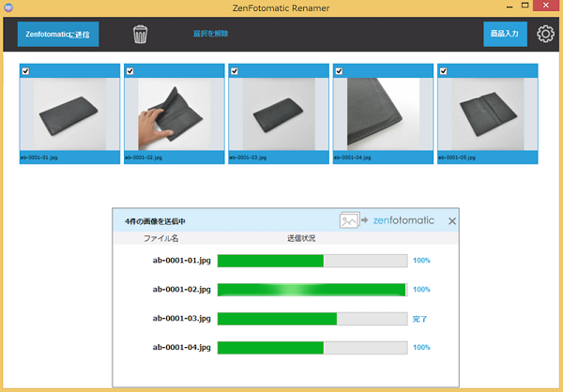This screenshot has height=392, width=563.
Task: Click the 100% status for ab-0001-02.jpg
Action: pos(421,290)
